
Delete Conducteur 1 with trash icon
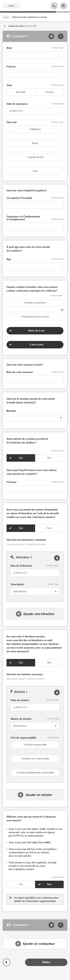pos(51,36)
